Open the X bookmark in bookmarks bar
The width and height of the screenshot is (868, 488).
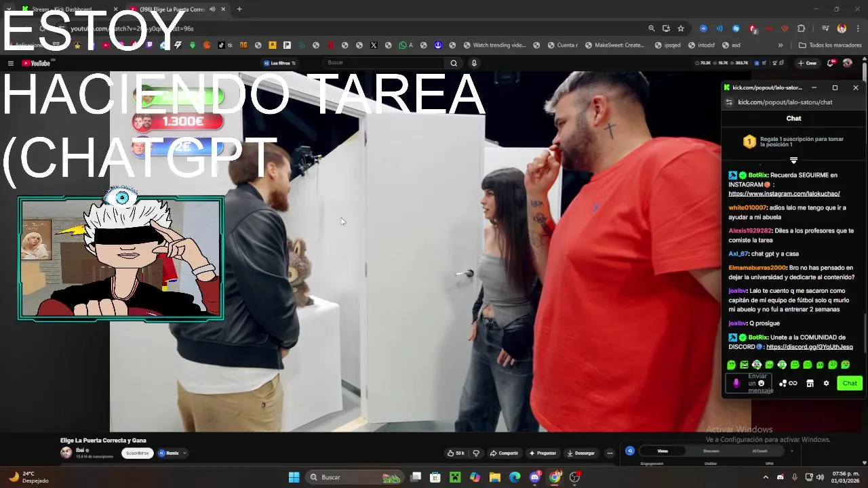point(374,45)
